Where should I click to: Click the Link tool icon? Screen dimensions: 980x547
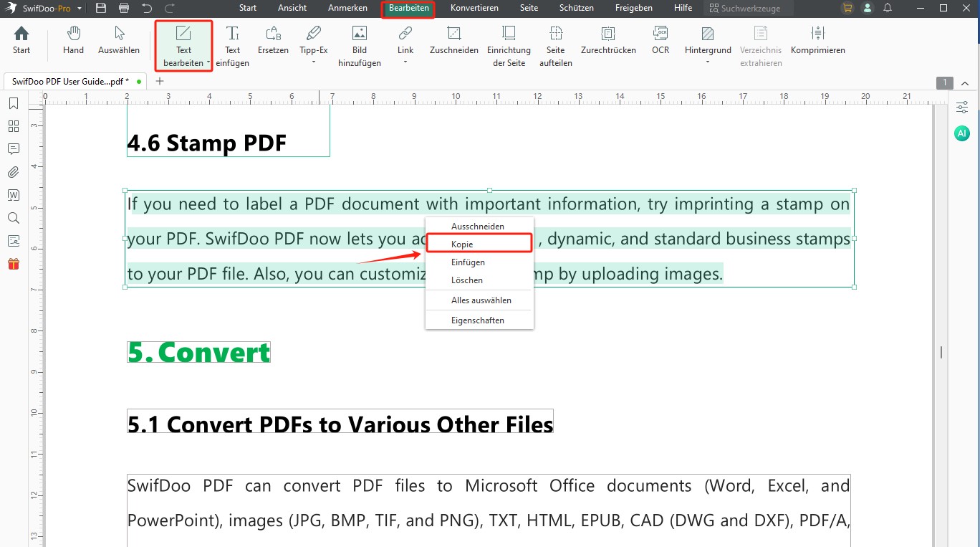coord(405,34)
